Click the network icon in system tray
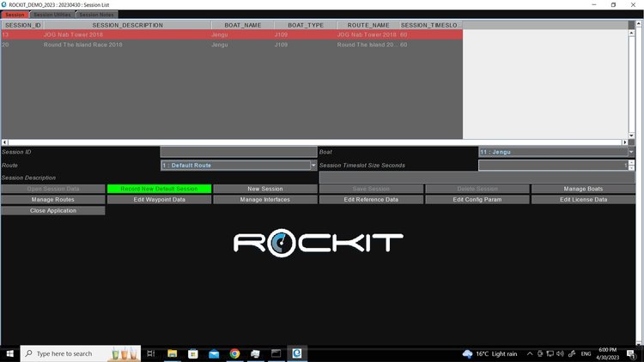 click(x=550, y=353)
